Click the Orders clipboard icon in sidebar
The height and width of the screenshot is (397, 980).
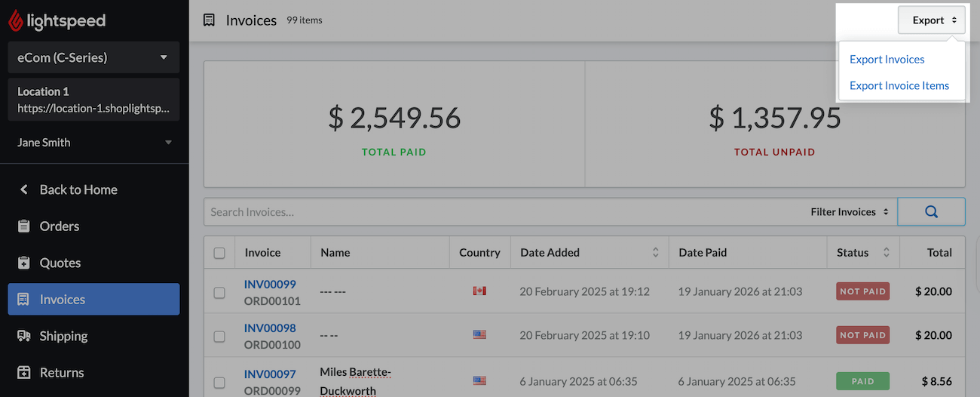click(24, 226)
